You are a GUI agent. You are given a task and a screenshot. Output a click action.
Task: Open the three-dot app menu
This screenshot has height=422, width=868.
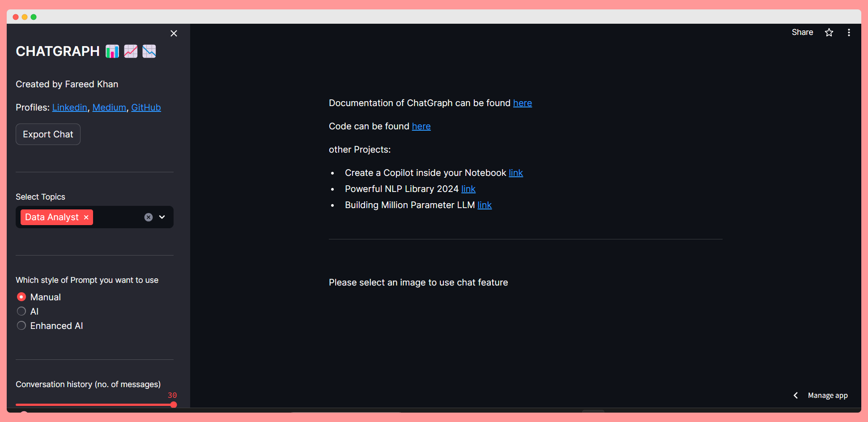(849, 32)
